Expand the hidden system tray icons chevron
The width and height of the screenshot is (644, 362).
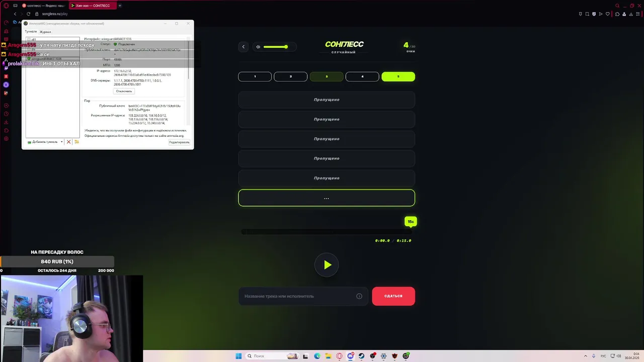tap(585, 356)
